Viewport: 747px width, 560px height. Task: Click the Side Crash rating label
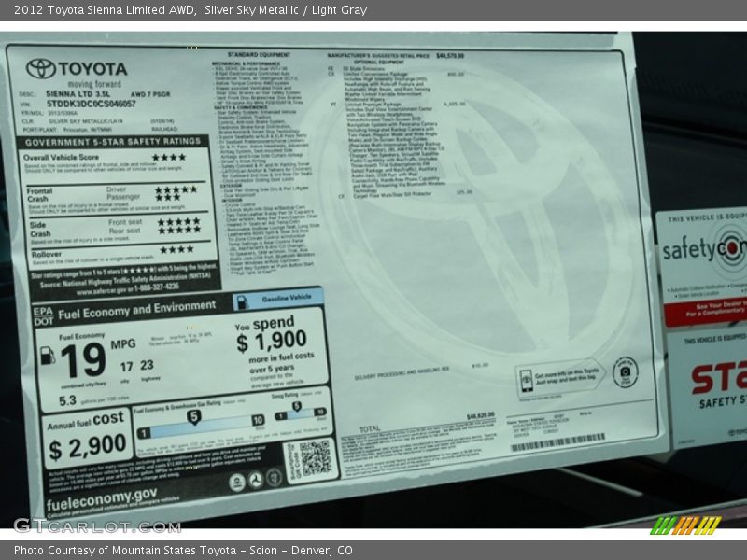click(40, 230)
